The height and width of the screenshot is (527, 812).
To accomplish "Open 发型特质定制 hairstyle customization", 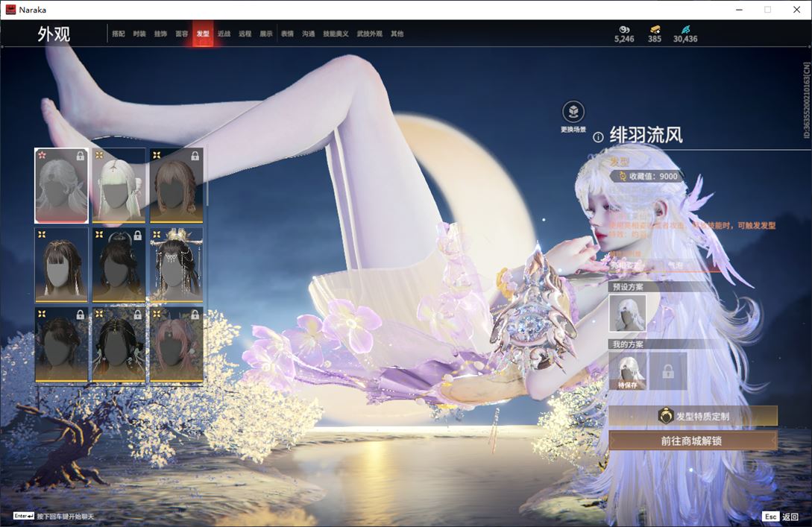I will (x=693, y=416).
